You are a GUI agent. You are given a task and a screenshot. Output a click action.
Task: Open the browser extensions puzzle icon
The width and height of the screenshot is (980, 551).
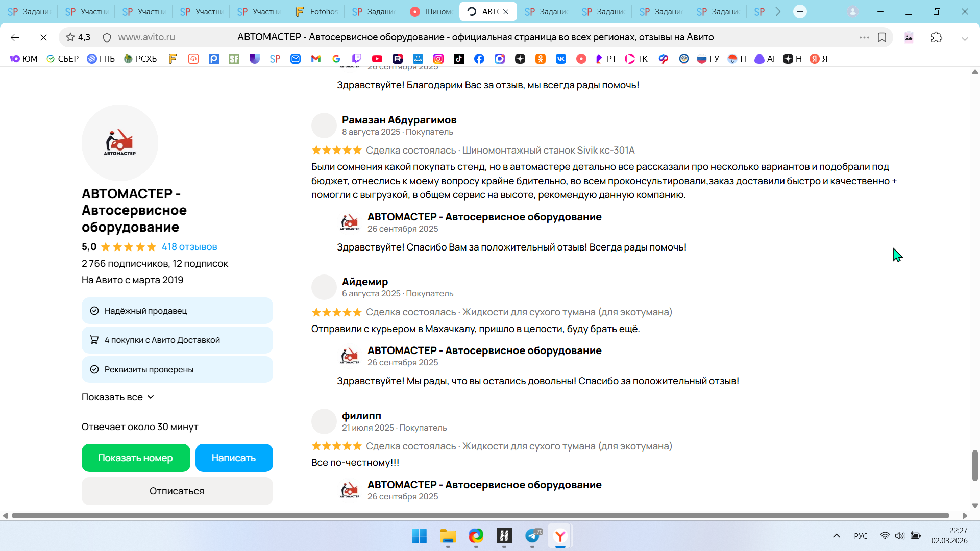(936, 37)
